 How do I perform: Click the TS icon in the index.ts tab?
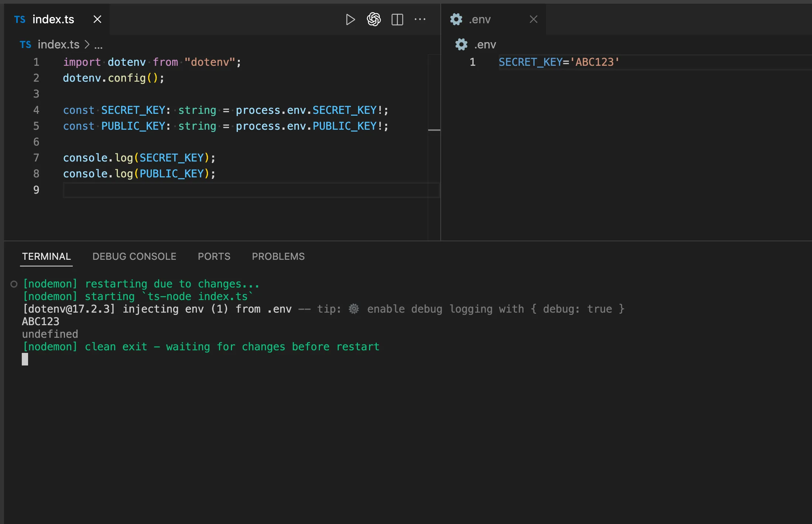[20, 20]
